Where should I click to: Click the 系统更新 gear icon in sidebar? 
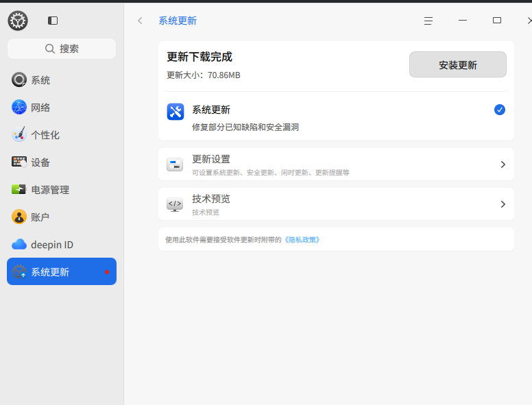pos(19,271)
